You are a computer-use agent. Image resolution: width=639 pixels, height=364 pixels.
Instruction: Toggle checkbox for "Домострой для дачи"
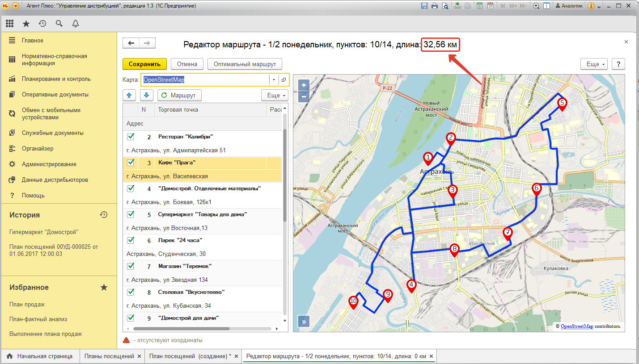[131, 318]
